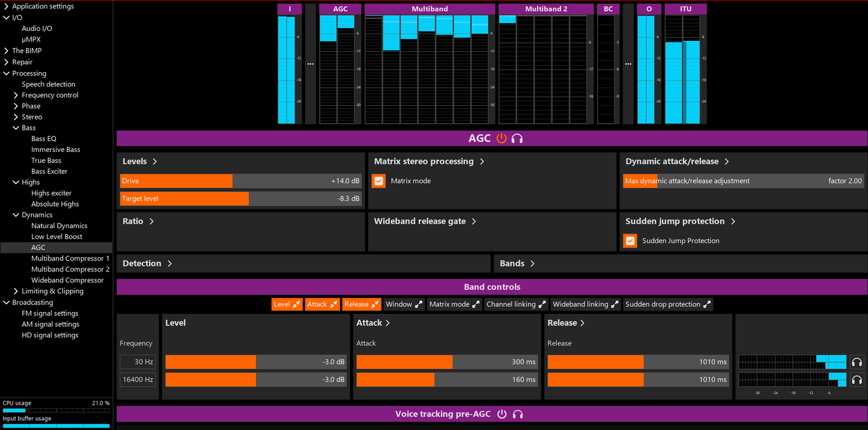
Task: Click Voice tracking pre-AGC power icon
Action: pos(502,414)
